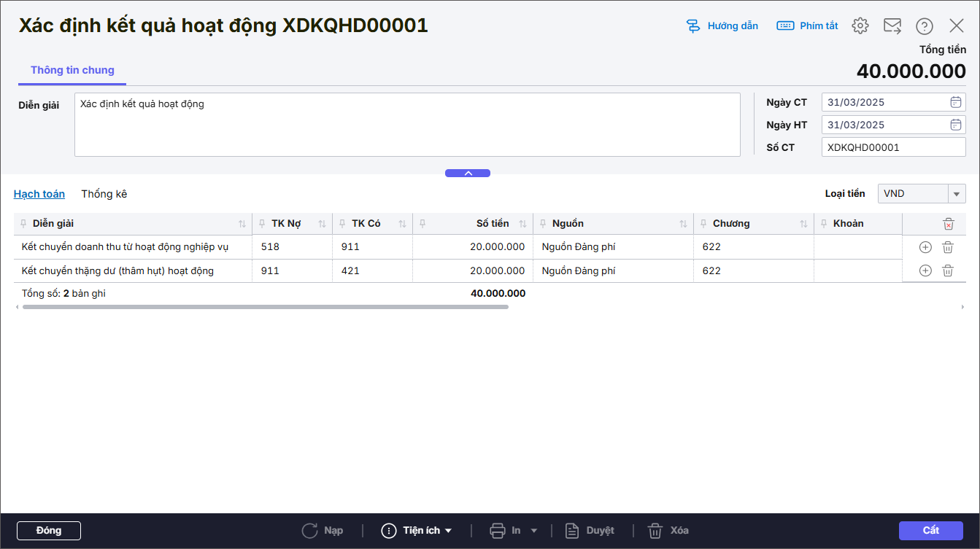Click delete-all rows icon in table header

point(948,224)
